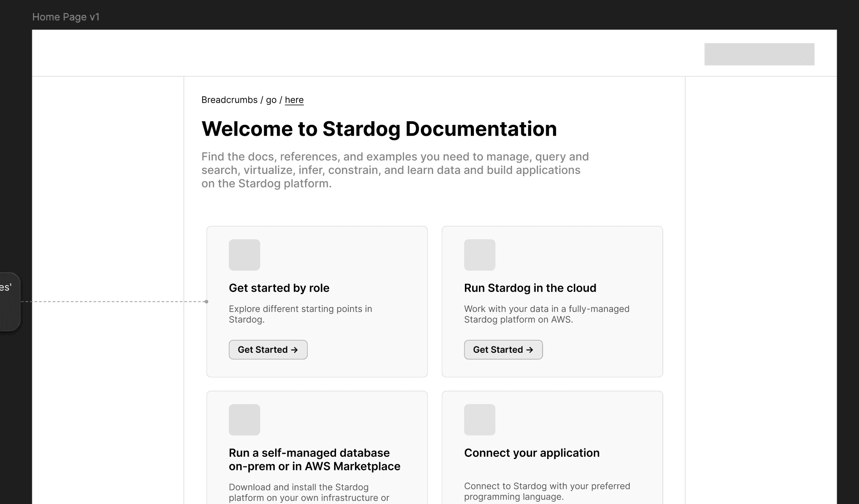Screen dimensions: 859x504
Task: Click the 'Breadcrumbs' breadcrumb item
Action: tap(229, 100)
